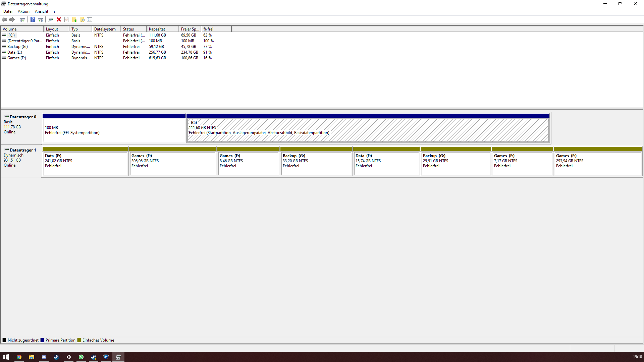The image size is (644, 362).
Task: Select Backup (G:) row in volume list
Action: tap(17, 47)
